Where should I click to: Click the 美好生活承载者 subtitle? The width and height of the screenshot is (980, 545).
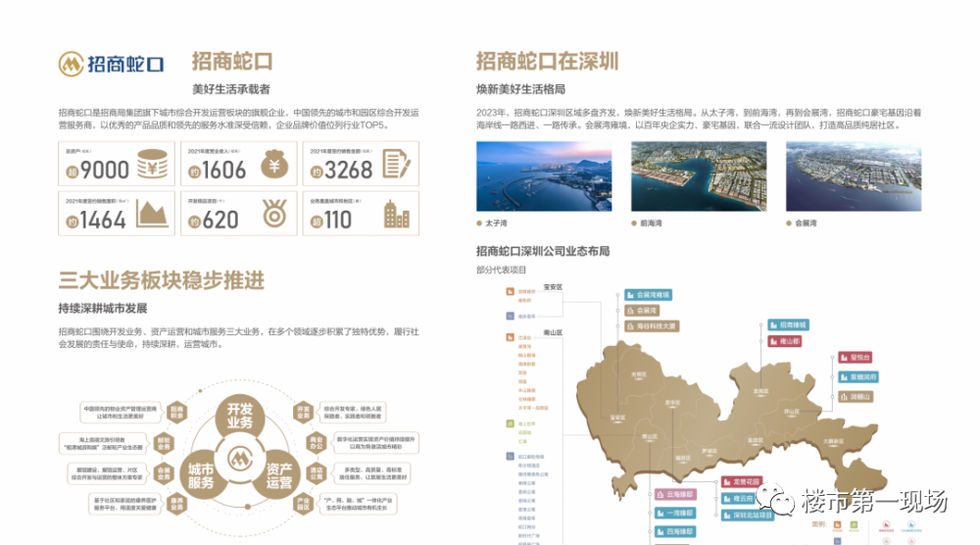click(231, 89)
